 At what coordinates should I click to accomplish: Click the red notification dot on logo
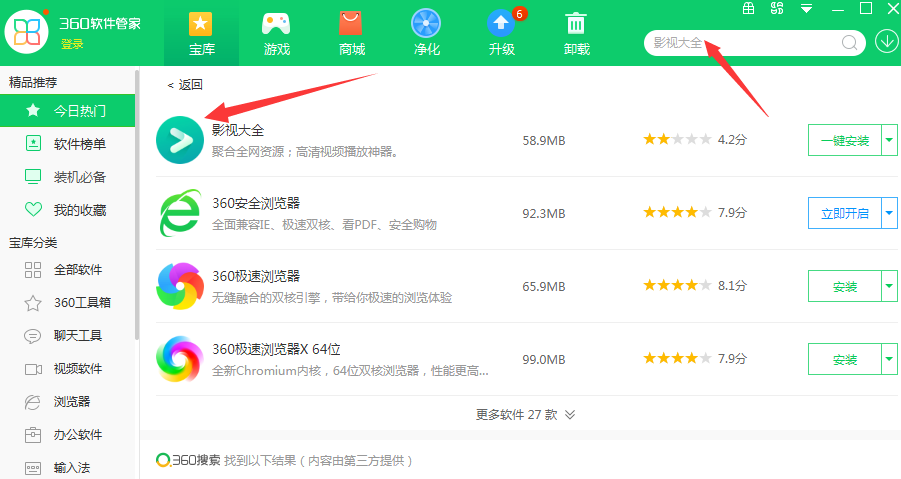45,12
